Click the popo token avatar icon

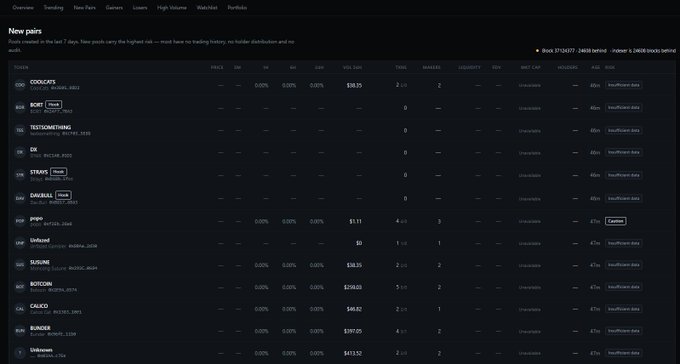point(20,221)
